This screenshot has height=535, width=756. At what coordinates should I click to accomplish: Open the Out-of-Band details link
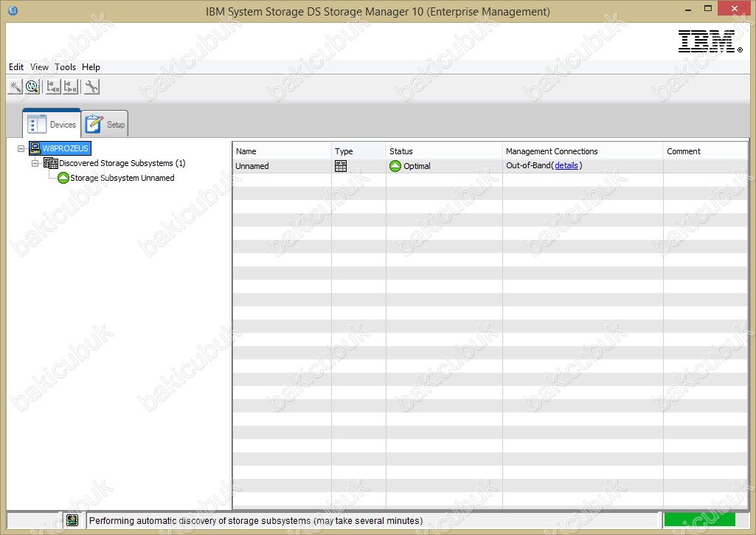(x=566, y=165)
